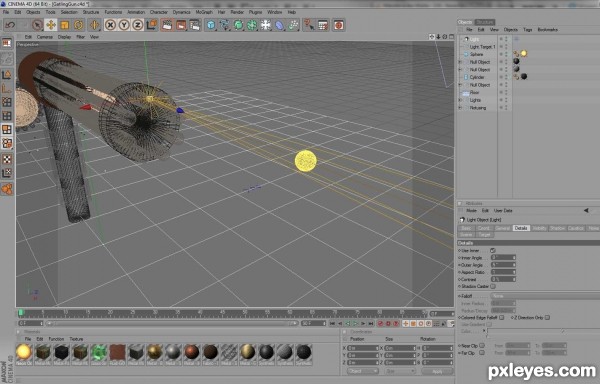Render the active view with clapperboard icon
600x384 pixels.
point(167,25)
